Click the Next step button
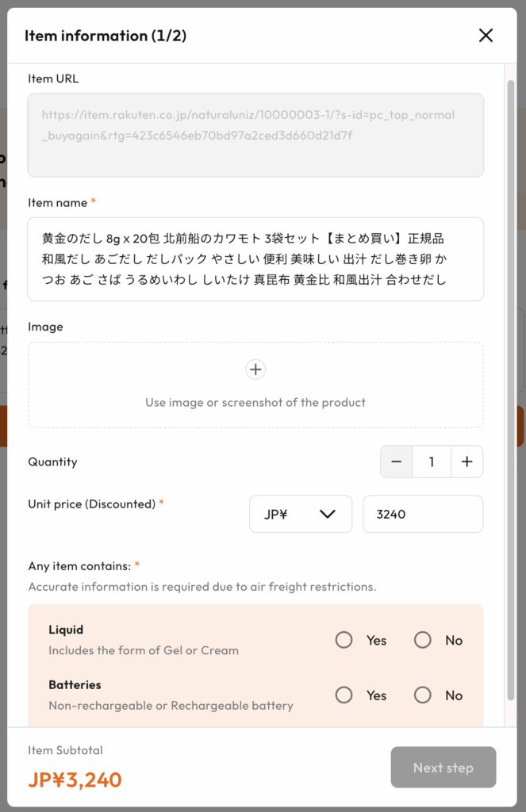Viewport: 526px width, 812px height. (x=443, y=768)
